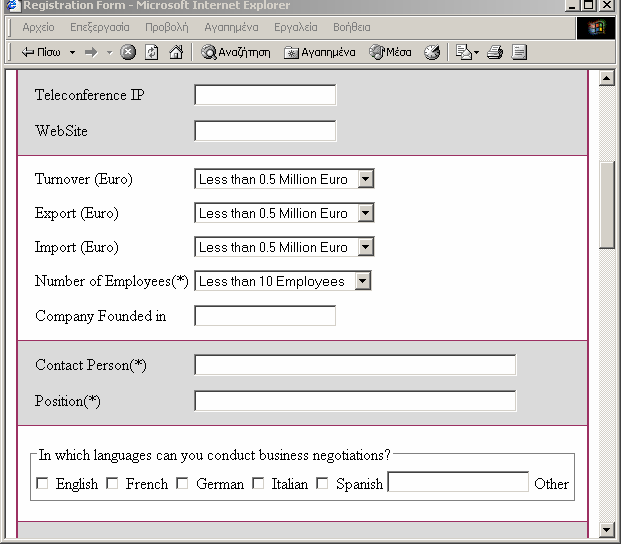Click the scrollbar up arrow

[x=606, y=78]
